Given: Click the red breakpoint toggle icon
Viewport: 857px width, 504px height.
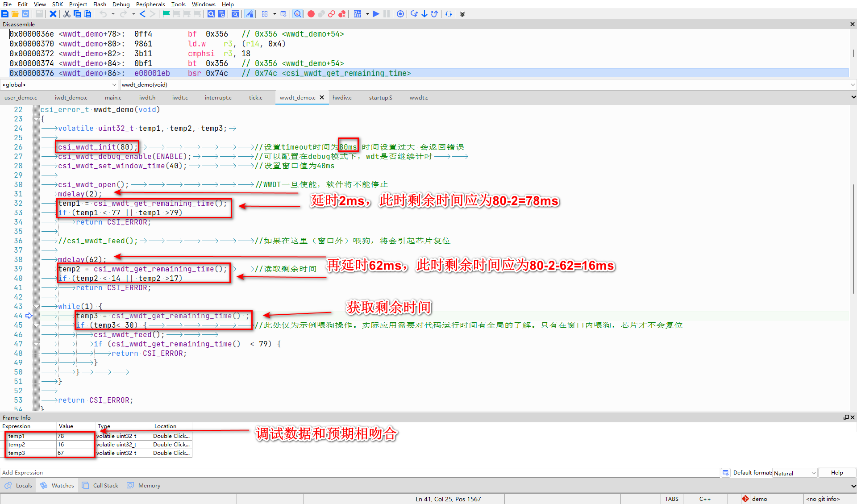Looking at the screenshot, I should pyautogui.click(x=311, y=14).
